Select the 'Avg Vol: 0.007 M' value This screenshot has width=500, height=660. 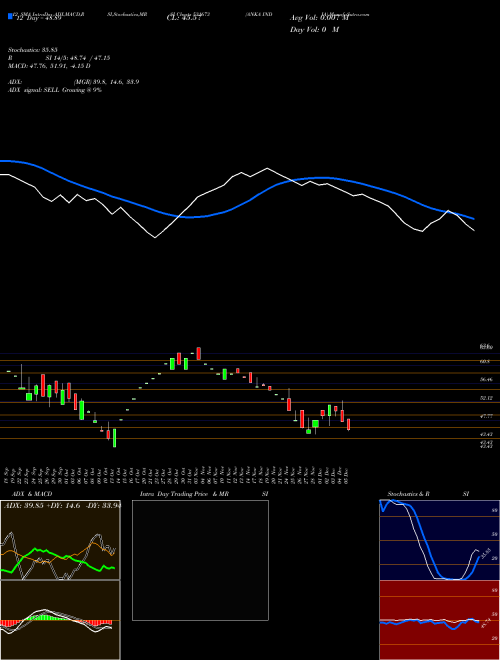319,18
